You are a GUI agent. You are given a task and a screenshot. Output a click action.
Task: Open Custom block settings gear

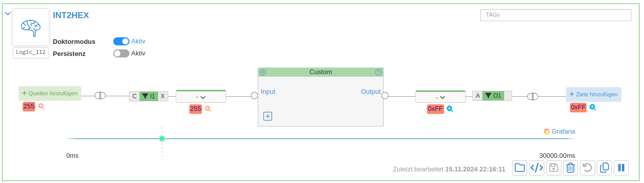(263, 72)
